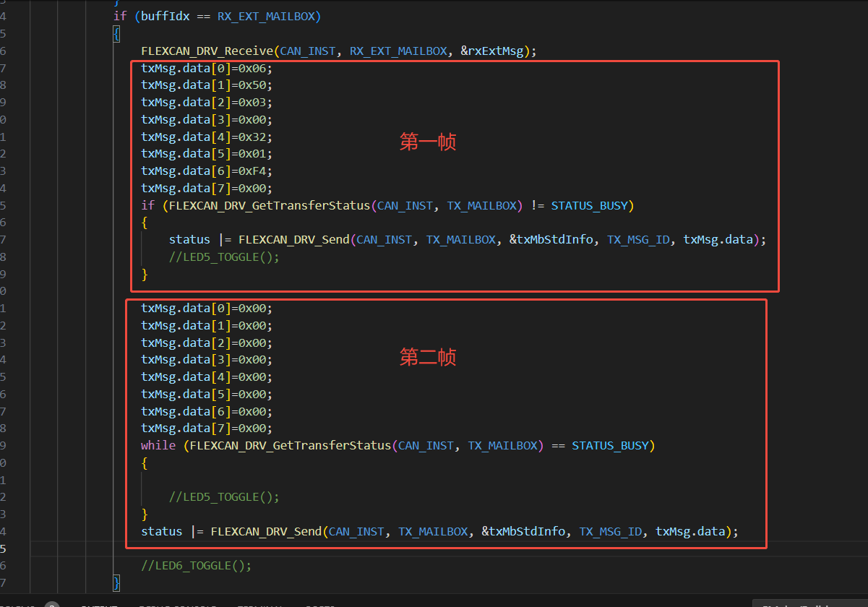Click the FLEXCAN_DRV_Send call after the while loop

439,532
